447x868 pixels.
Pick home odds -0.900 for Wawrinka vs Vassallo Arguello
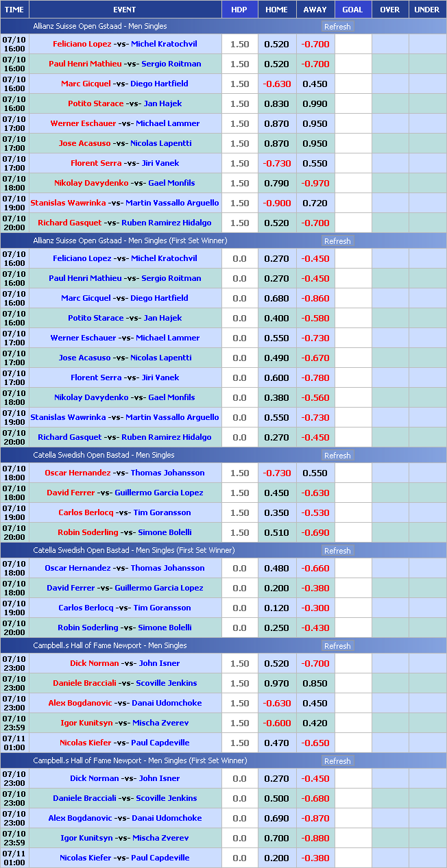coord(276,203)
